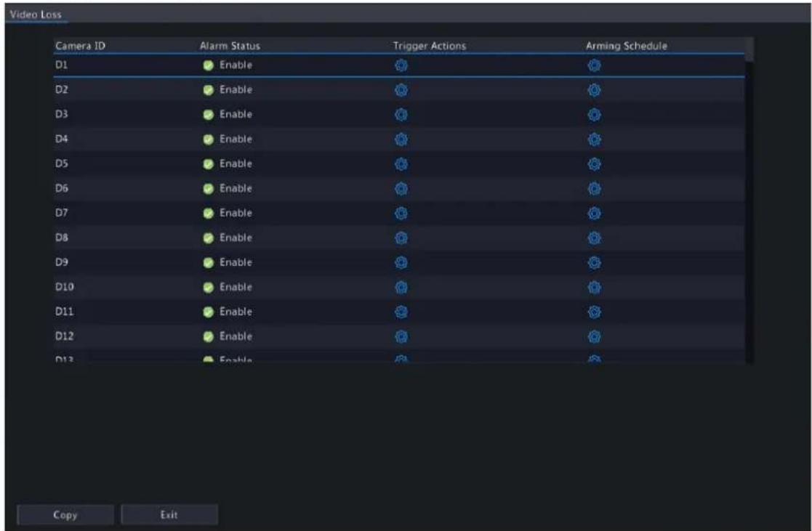This screenshot has width=812, height=531.
Task: Toggle the Enable alarm status for D10
Action: click(209, 287)
